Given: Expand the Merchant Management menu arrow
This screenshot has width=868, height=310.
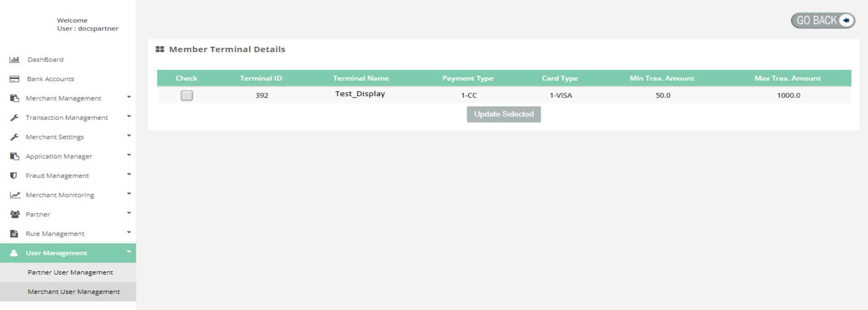Looking at the screenshot, I should 129,97.
